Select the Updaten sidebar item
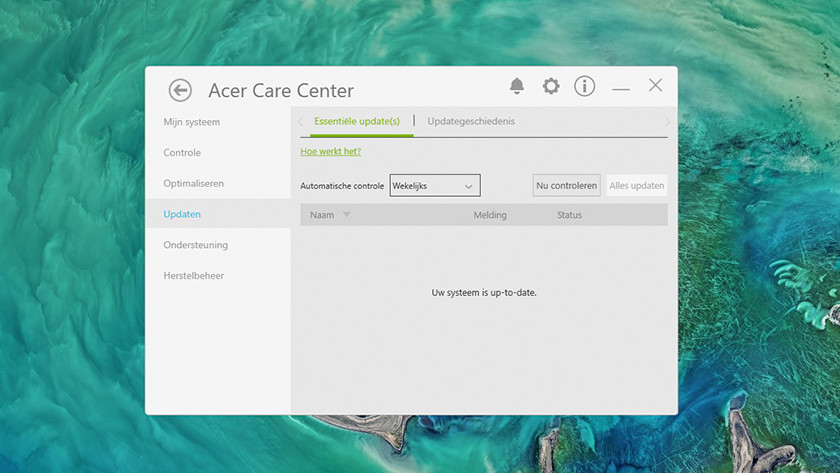Viewport: 840px width, 473px height. [182, 214]
